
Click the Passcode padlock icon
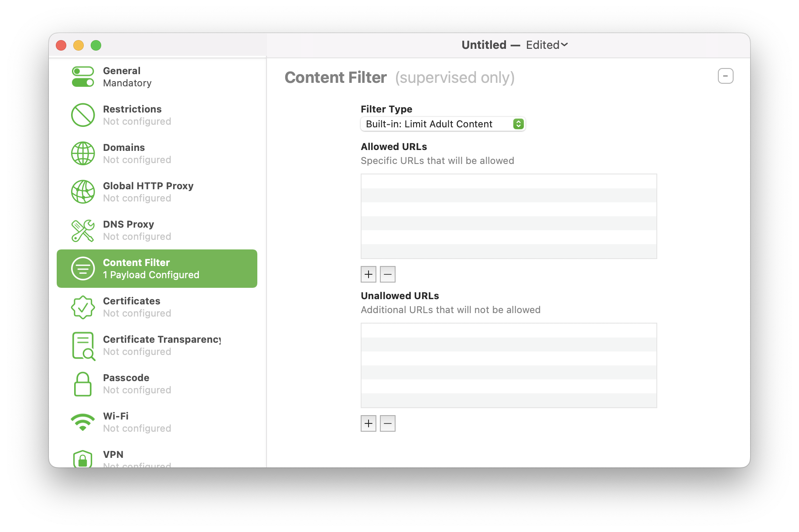click(83, 384)
